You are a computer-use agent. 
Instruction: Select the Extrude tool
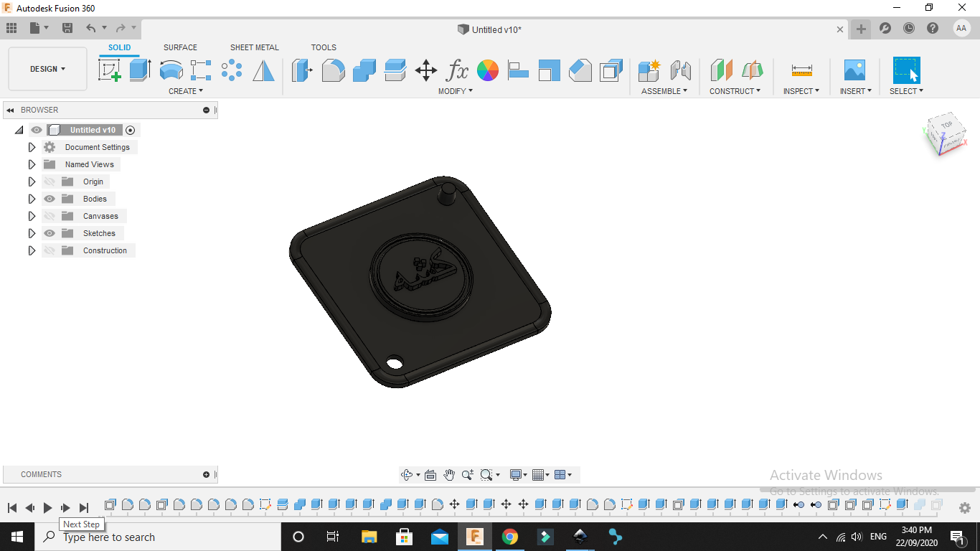pyautogui.click(x=140, y=70)
